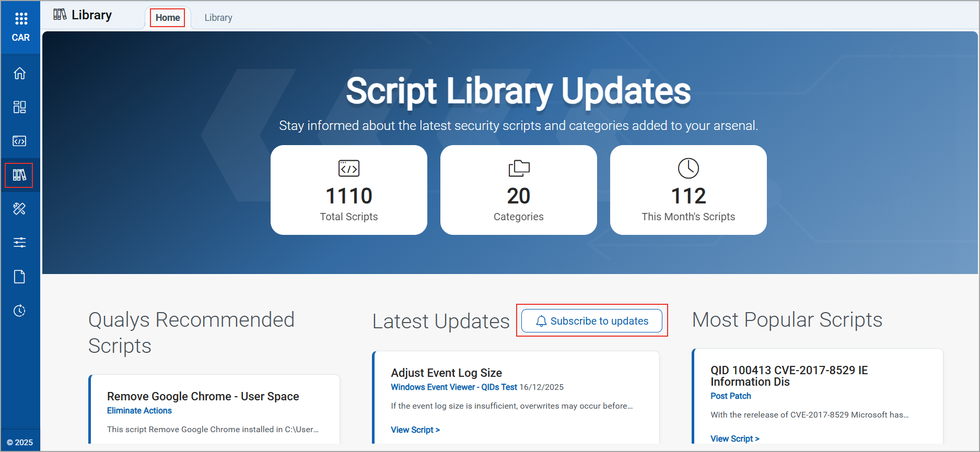
Task: Switch to the Home tab
Action: pos(168,18)
